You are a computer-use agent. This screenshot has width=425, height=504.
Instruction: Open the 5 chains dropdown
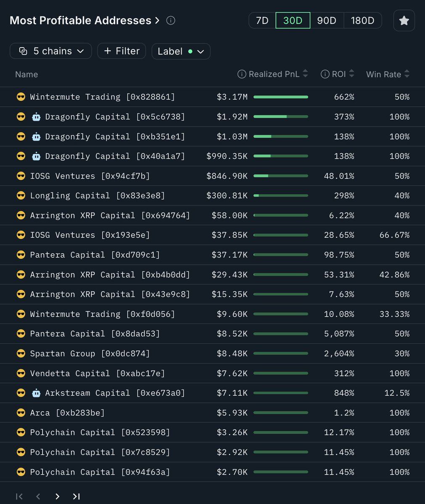coord(50,51)
